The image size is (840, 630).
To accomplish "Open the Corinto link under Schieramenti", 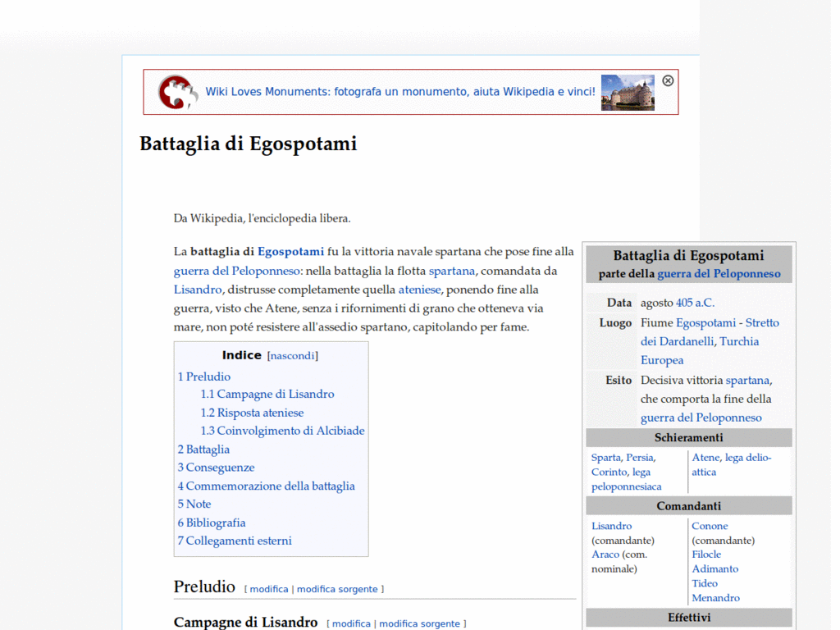I will pos(609,472).
